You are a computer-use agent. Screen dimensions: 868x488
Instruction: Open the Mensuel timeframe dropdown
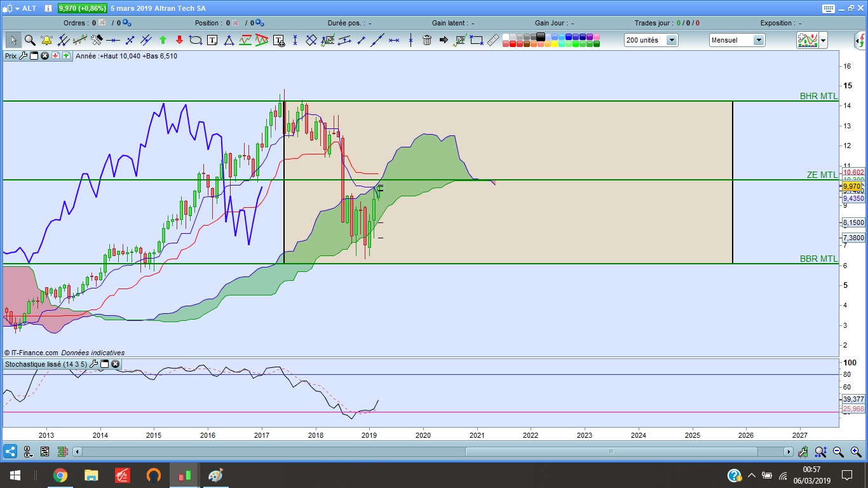737,40
